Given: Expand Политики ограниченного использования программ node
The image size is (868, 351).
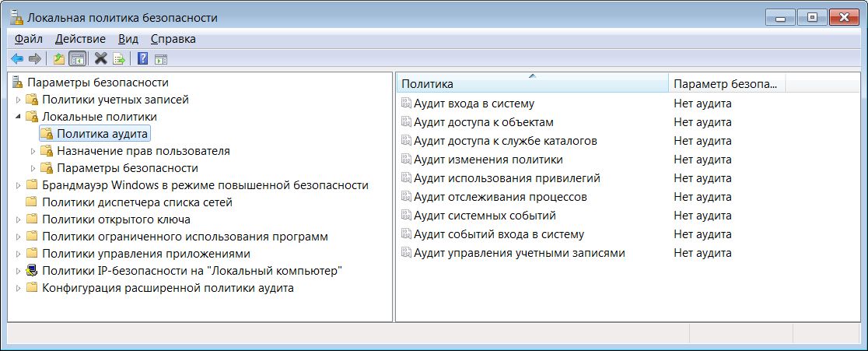Looking at the screenshot, I should point(18,237).
